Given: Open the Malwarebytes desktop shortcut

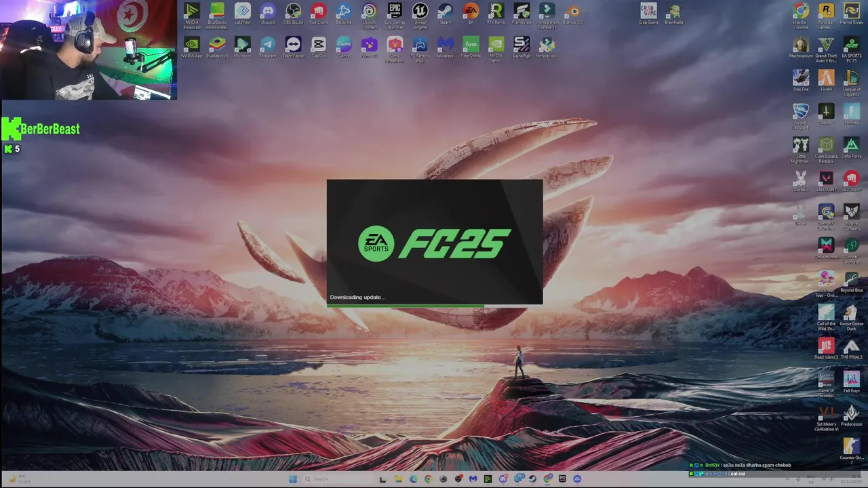Looking at the screenshot, I should (x=445, y=47).
